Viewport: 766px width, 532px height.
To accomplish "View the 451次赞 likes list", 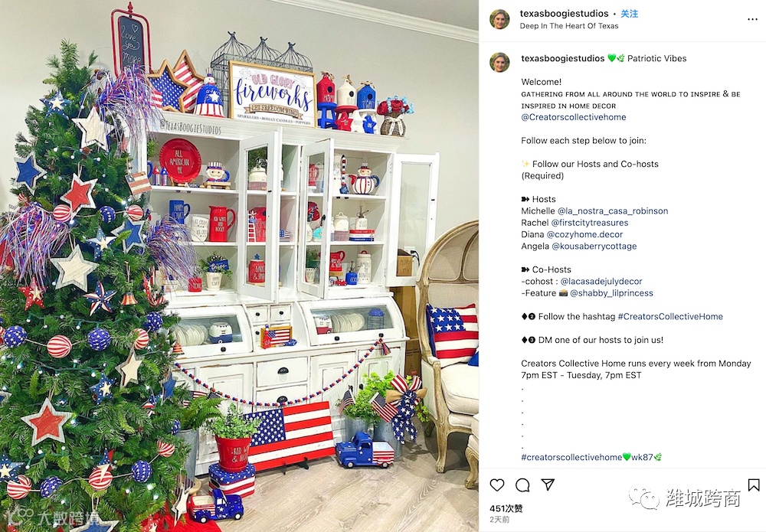I will [x=506, y=508].
